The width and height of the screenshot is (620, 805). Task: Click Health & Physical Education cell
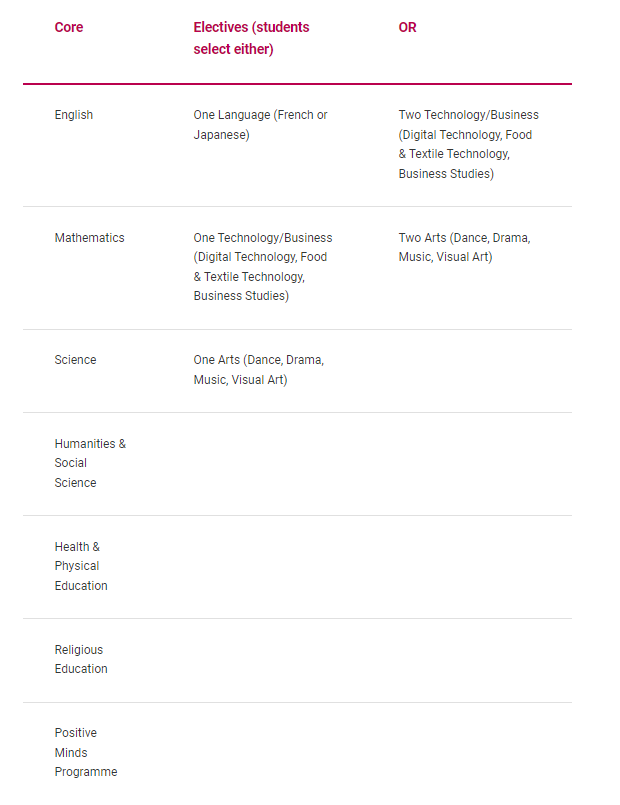coord(81,566)
